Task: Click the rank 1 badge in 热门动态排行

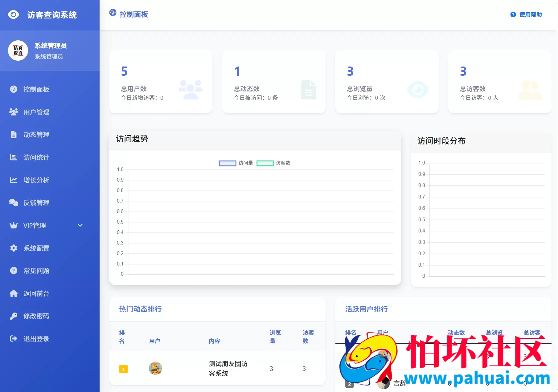Action: pyautogui.click(x=123, y=369)
